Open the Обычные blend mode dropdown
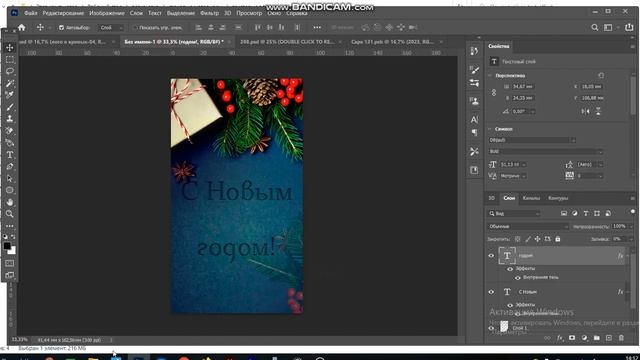The width and height of the screenshot is (640, 360). coord(528,226)
